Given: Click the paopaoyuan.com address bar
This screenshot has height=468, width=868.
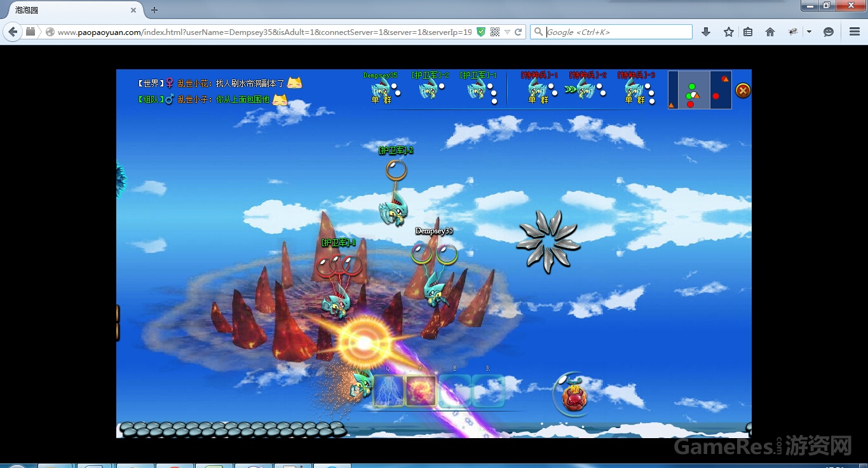Looking at the screenshot, I should [x=264, y=32].
